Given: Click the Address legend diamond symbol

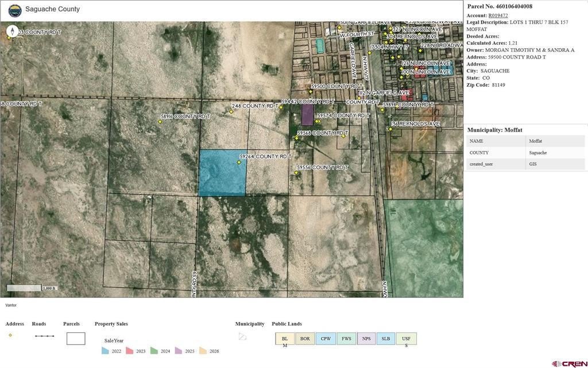Looking at the screenshot, I should coord(10,335).
